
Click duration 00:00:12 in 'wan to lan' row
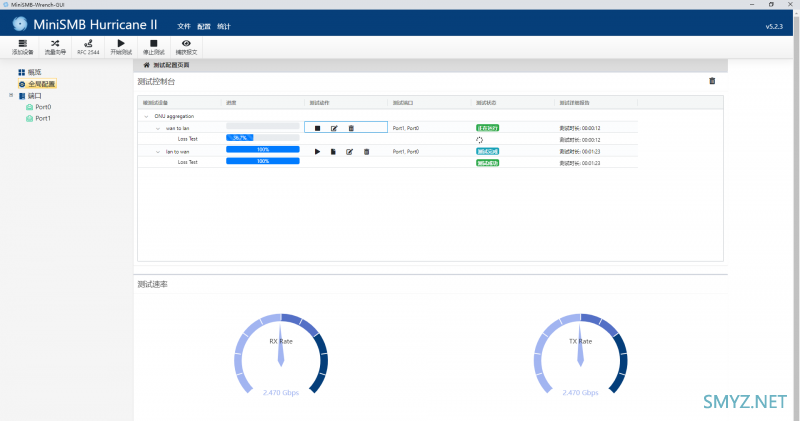point(580,128)
